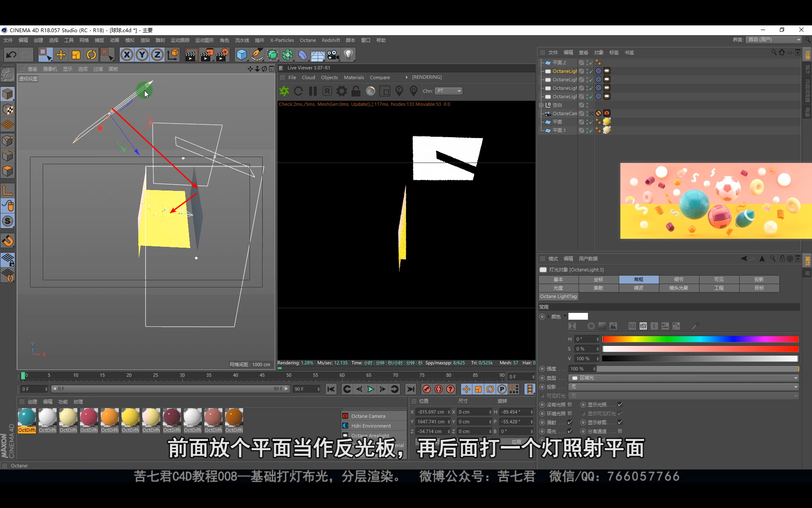Switch to the 细节 attribute tab
The image size is (812, 508).
[x=678, y=279]
